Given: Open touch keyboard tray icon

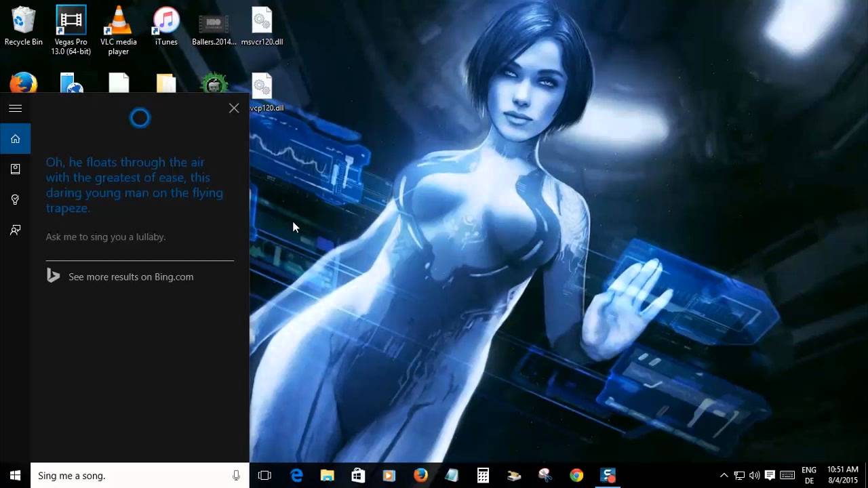Looking at the screenshot, I should pos(787,475).
